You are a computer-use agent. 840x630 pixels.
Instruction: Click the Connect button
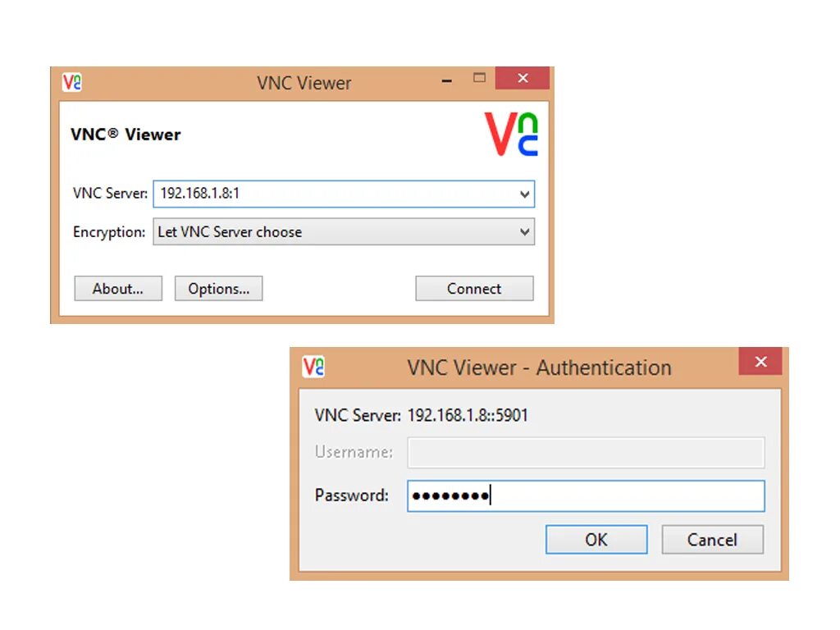click(474, 289)
